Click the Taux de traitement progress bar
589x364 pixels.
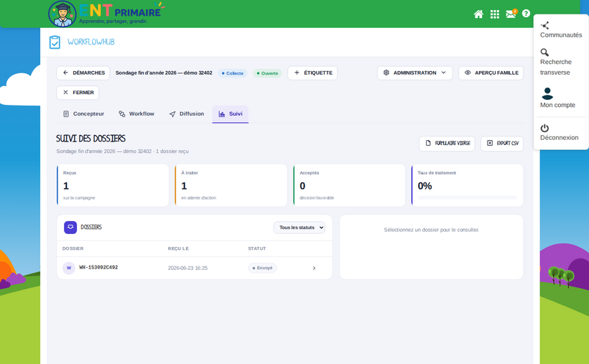pyautogui.click(x=468, y=197)
